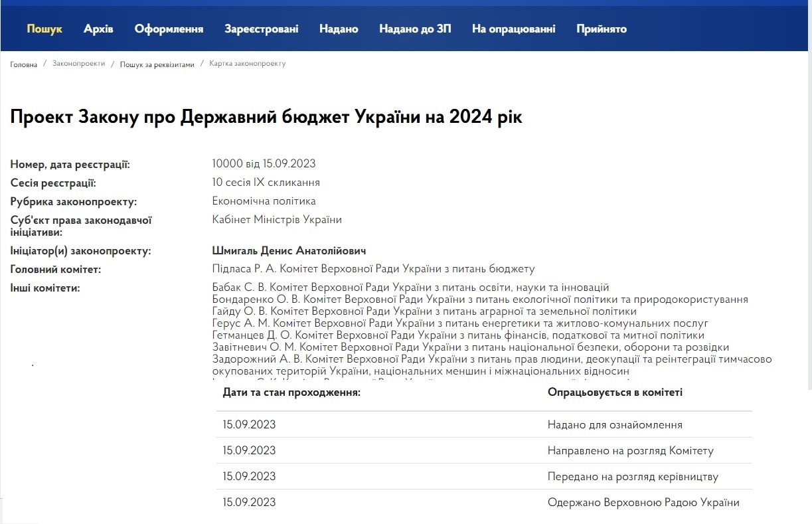The width and height of the screenshot is (812, 524).
Task: Click the Картка законопроекту breadcrumb
Action: pos(247,64)
